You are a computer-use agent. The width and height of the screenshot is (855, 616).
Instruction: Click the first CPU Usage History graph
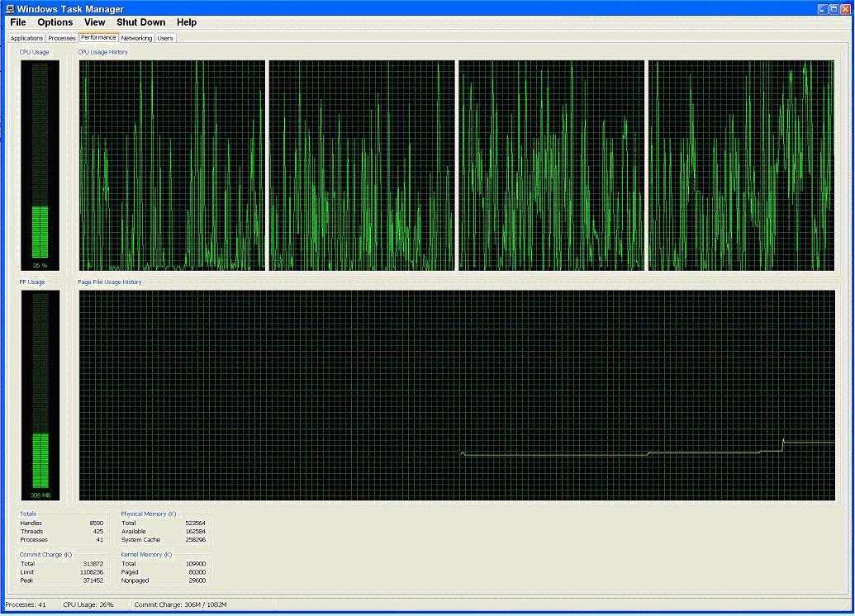click(173, 165)
